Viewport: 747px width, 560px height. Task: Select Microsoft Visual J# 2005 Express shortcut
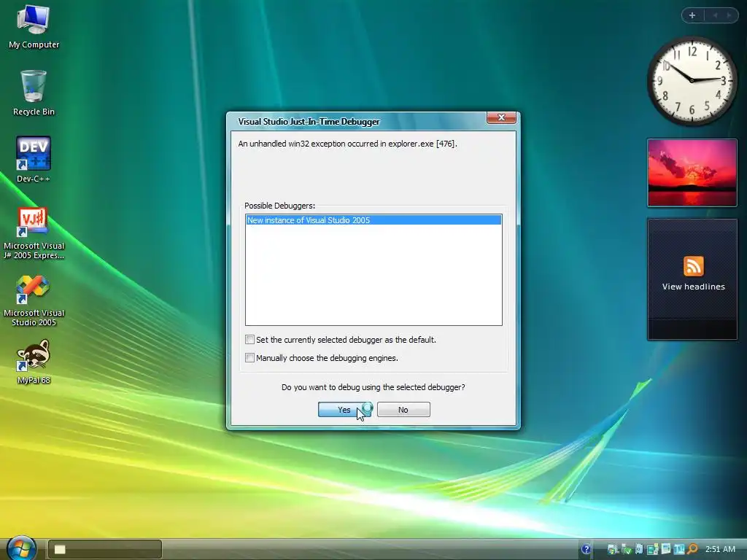coord(34,233)
